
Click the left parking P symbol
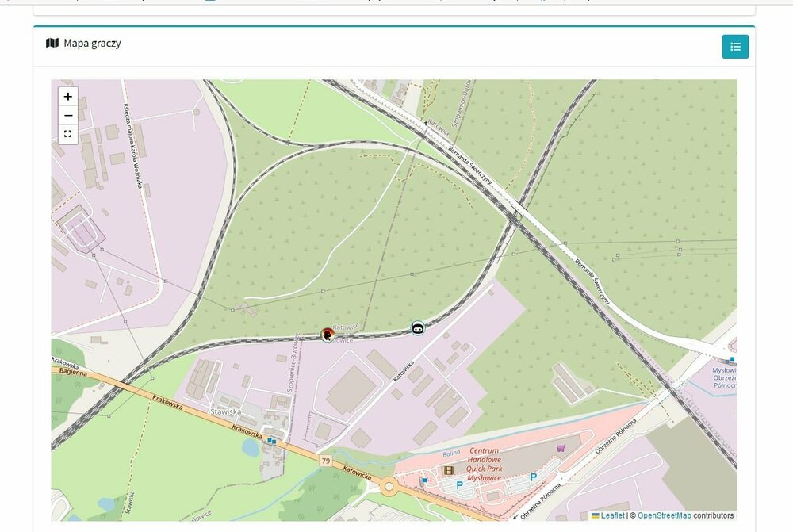459,485
